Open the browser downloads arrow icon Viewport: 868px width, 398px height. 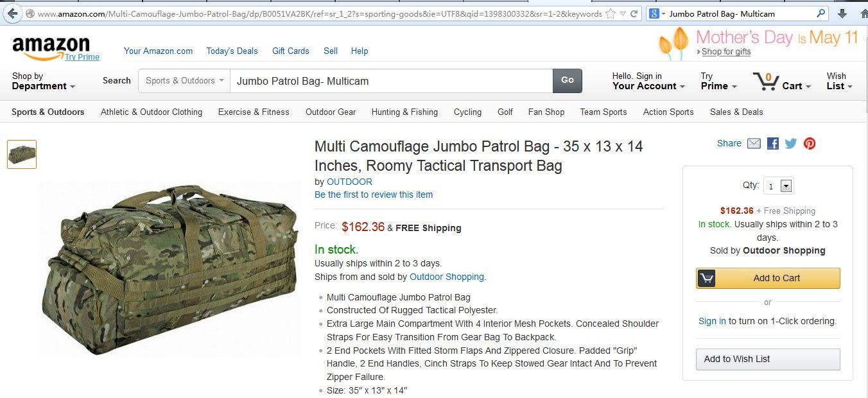click(x=842, y=13)
